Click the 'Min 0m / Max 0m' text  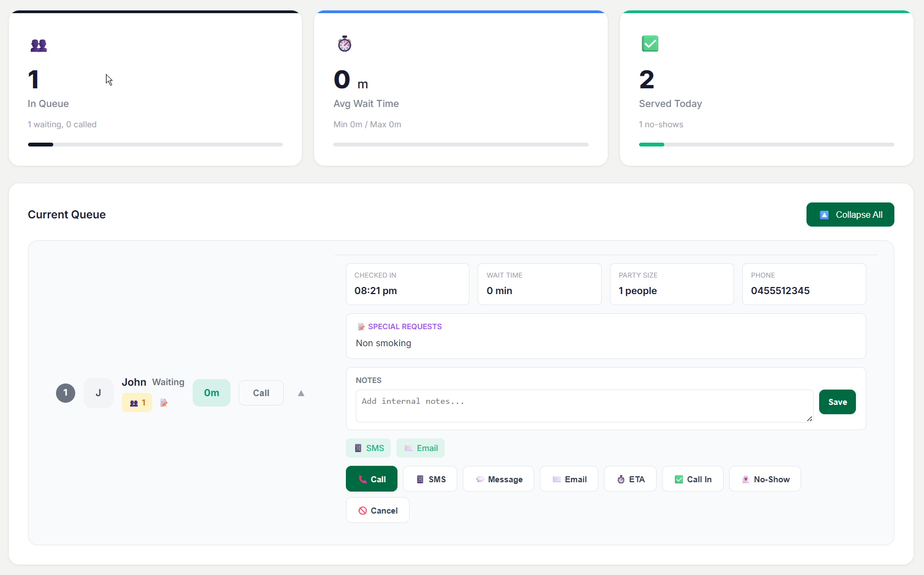tap(367, 125)
